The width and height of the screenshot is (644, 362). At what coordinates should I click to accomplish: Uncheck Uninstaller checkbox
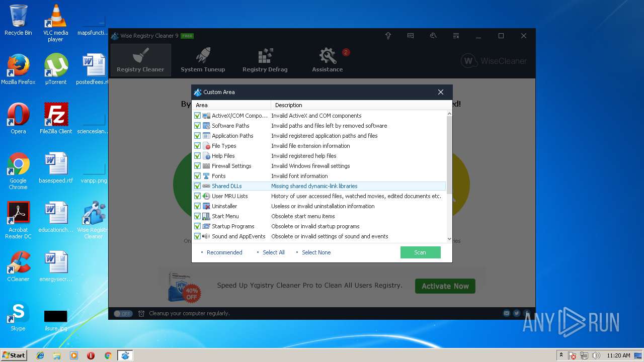pyautogui.click(x=197, y=206)
